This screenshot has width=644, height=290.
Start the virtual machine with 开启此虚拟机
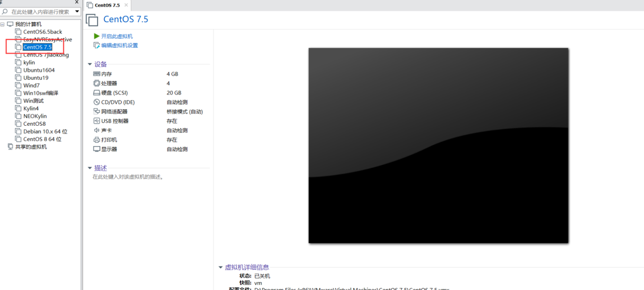click(117, 36)
